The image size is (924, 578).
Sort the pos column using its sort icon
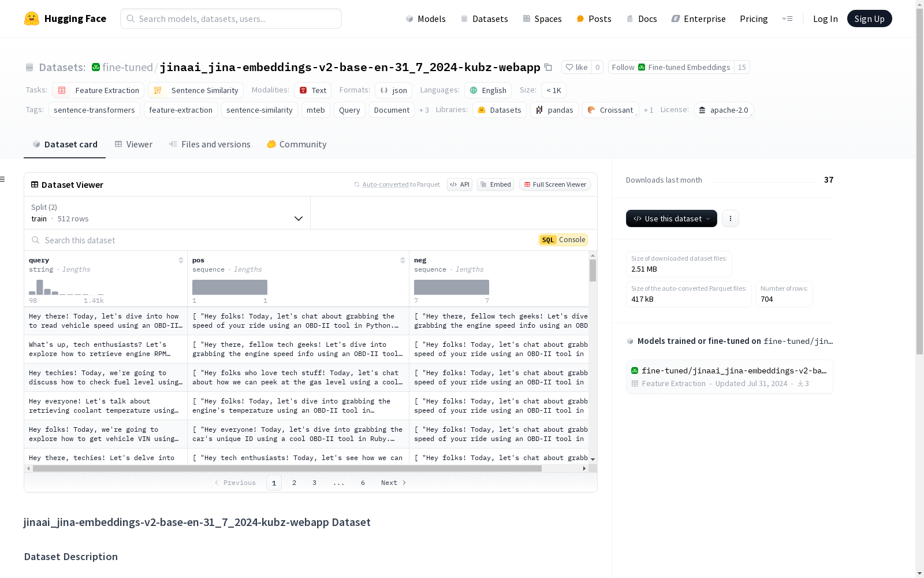[x=403, y=260]
